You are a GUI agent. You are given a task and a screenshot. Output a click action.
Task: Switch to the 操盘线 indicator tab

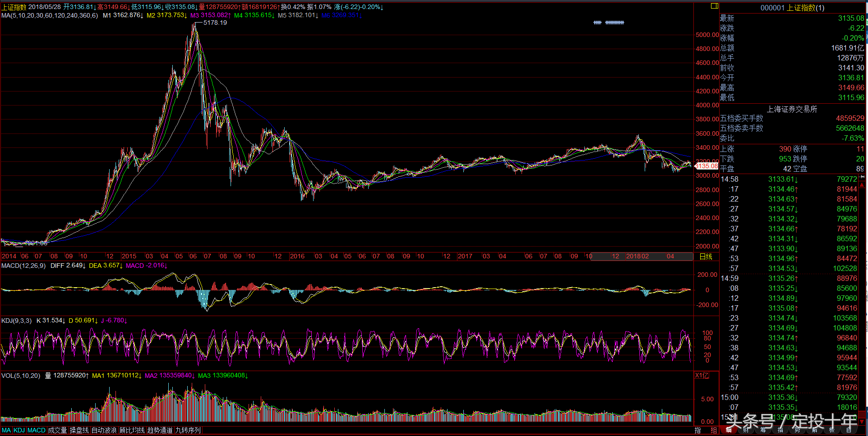pos(79,430)
